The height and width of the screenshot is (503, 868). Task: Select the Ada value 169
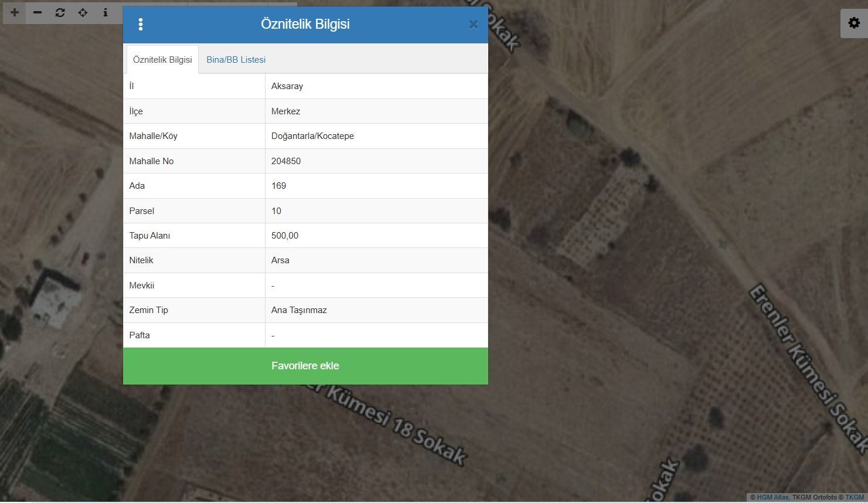(x=279, y=186)
